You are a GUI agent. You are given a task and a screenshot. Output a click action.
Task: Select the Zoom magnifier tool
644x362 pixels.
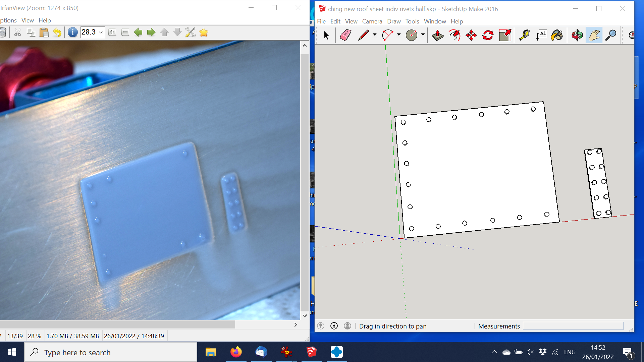pos(611,35)
